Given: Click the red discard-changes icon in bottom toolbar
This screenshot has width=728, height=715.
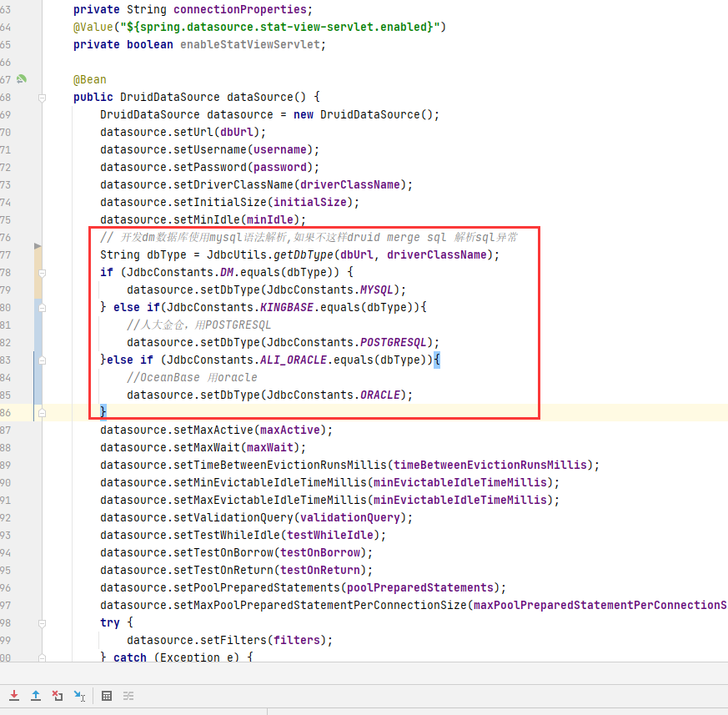Looking at the screenshot, I should click(x=57, y=695).
